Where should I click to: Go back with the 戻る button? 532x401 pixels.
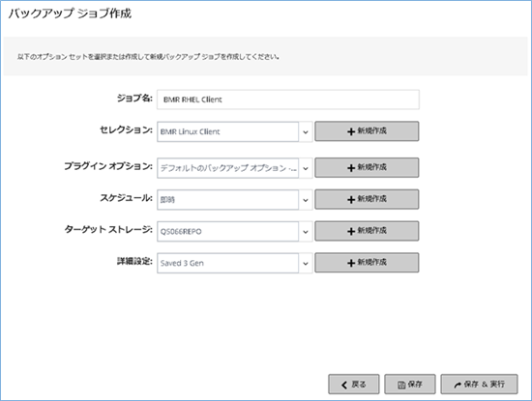(354, 384)
